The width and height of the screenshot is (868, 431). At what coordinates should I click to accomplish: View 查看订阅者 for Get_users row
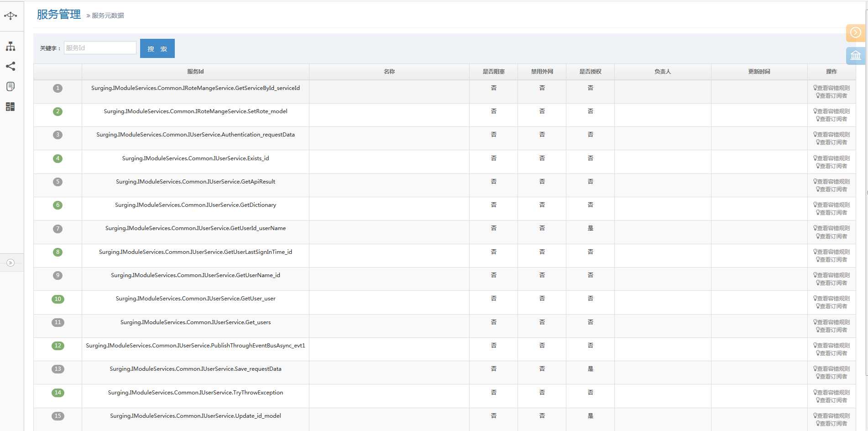[x=831, y=330]
